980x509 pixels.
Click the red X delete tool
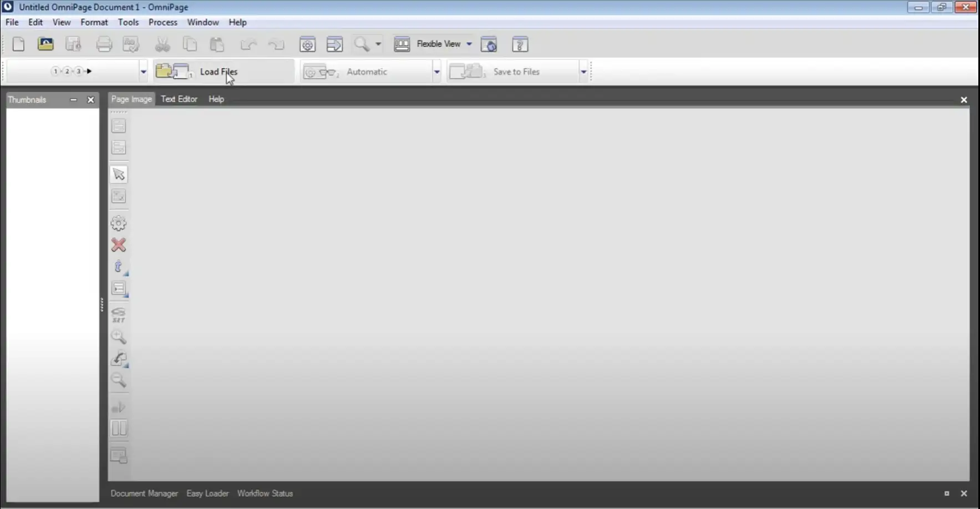[x=119, y=245]
